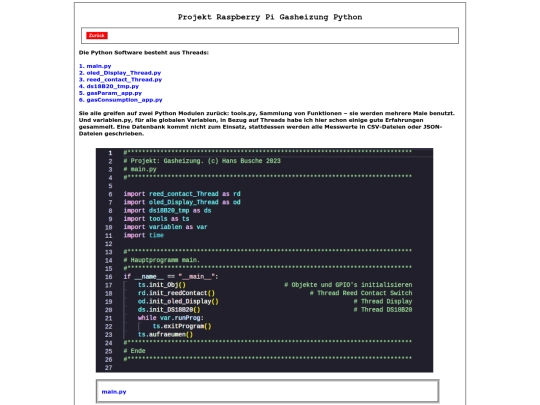The image size is (540, 405).
Task: Click the page title Projekt Raspberry Pi Gasheizung Python
Action: 270,17
